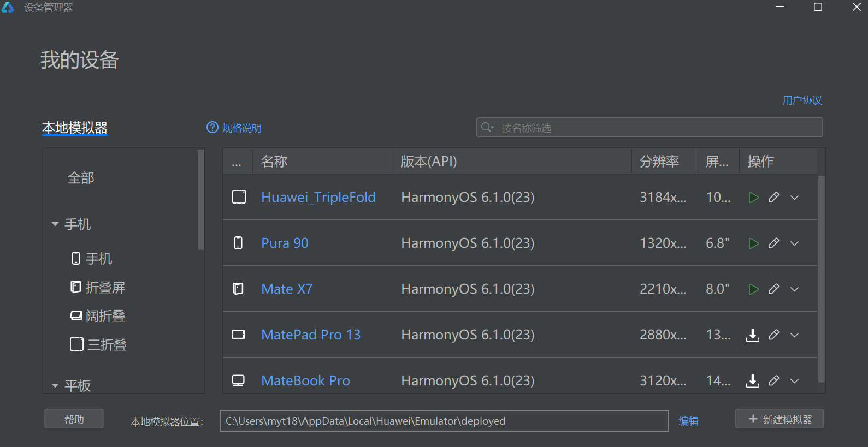Viewport: 868px width, 447px height.
Task: Click the Mate X7 foldable icon
Action: [x=238, y=289]
